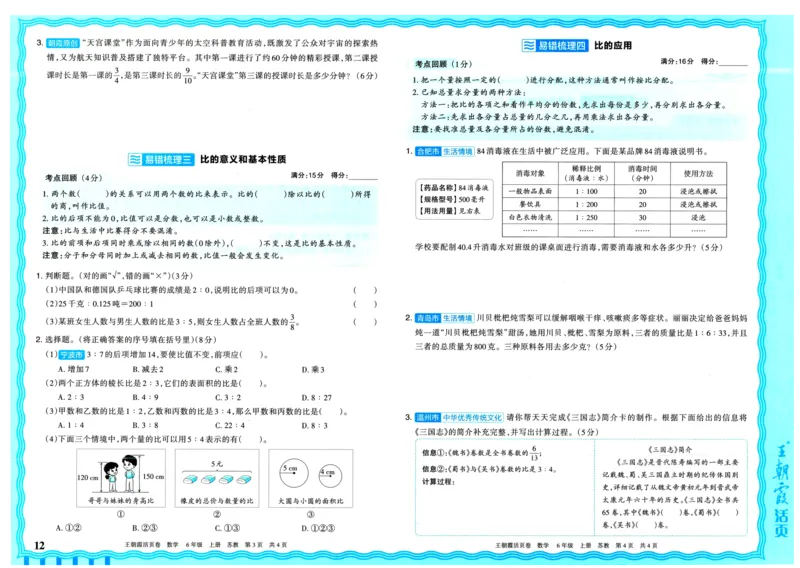
Task: Select the 朝霞原创 tag in question 3
Action: 62,43
